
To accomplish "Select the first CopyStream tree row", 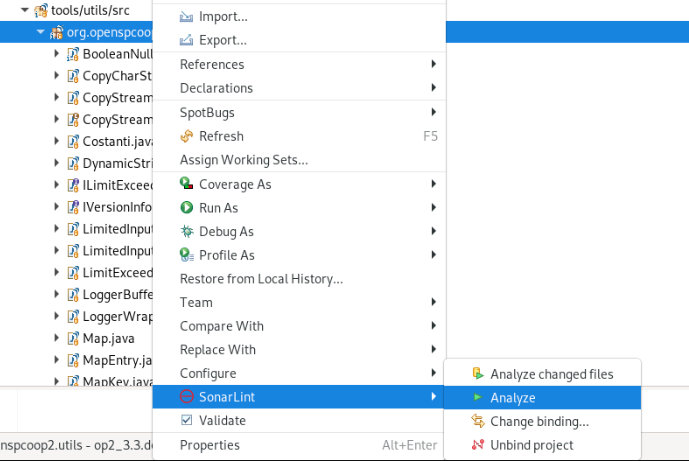I will pyautogui.click(x=76, y=98).
